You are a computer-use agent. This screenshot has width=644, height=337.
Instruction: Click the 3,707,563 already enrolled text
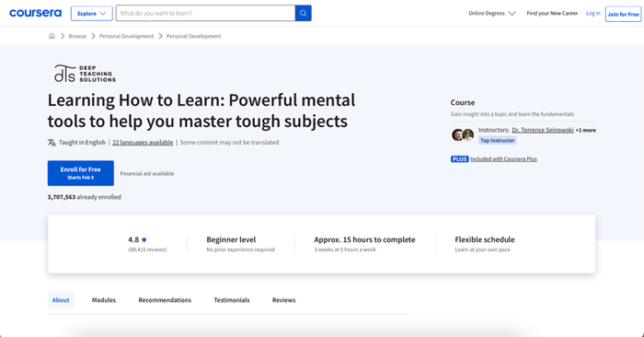tap(85, 197)
